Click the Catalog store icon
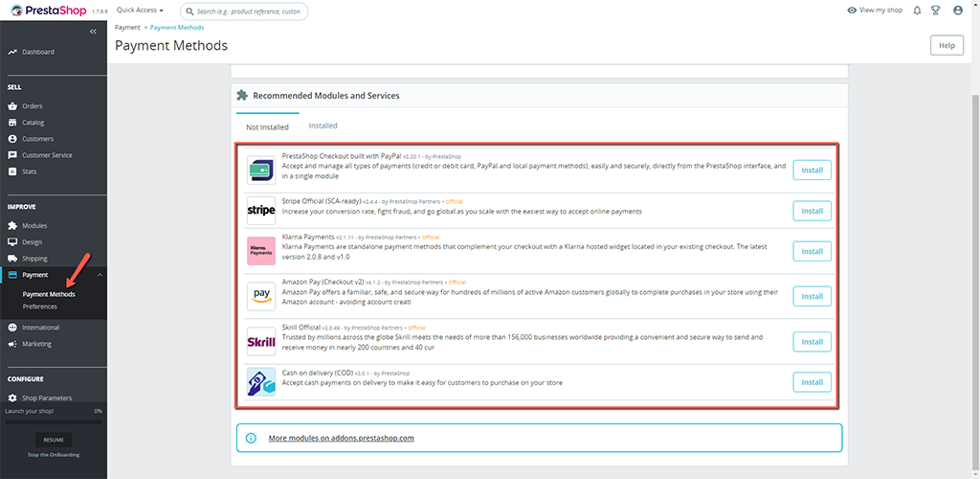This screenshot has width=980, height=479. click(x=12, y=123)
